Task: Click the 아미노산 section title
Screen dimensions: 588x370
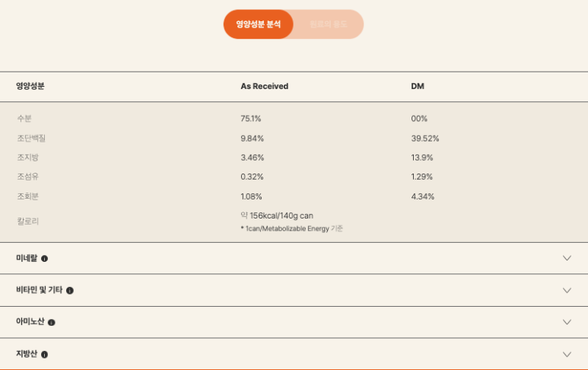Action: (x=30, y=321)
